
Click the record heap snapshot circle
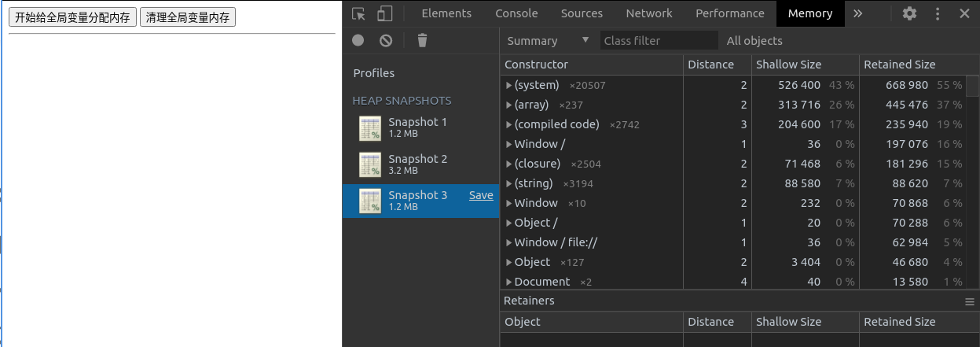358,41
